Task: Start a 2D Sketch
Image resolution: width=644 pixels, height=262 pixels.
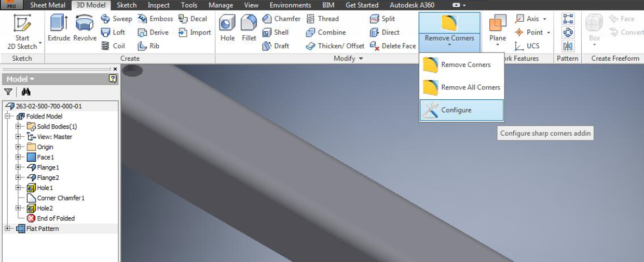Action: tap(22, 32)
